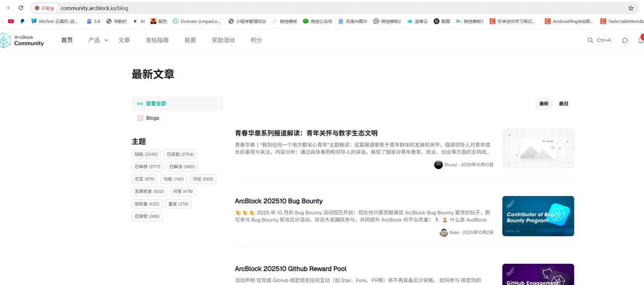
Task: Open the YouTube bookmark icon
Action: point(11,21)
